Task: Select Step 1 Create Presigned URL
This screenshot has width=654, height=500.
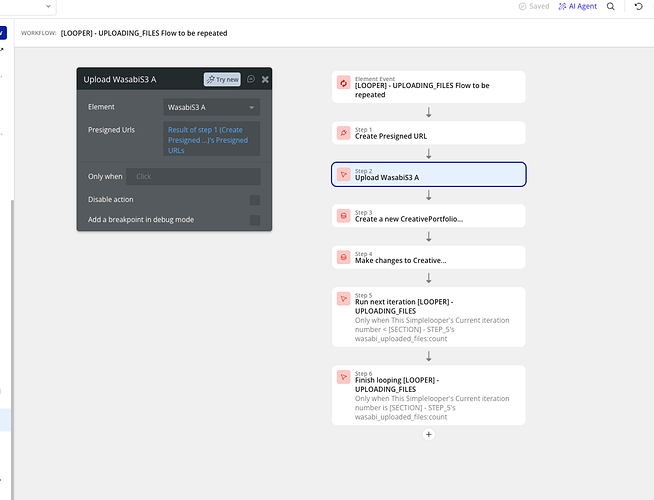Action: click(x=428, y=133)
